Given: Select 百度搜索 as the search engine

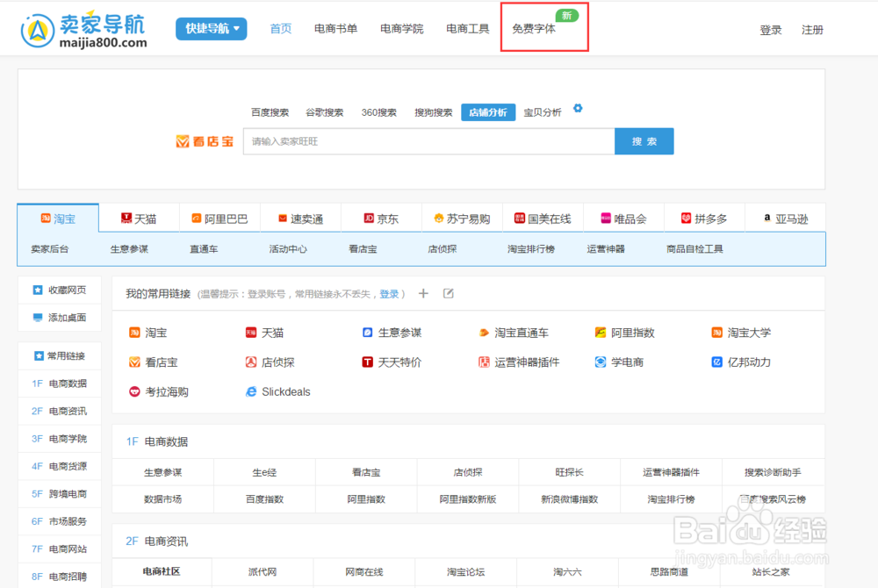Looking at the screenshot, I should pyautogui.click(x=271, y=111).
